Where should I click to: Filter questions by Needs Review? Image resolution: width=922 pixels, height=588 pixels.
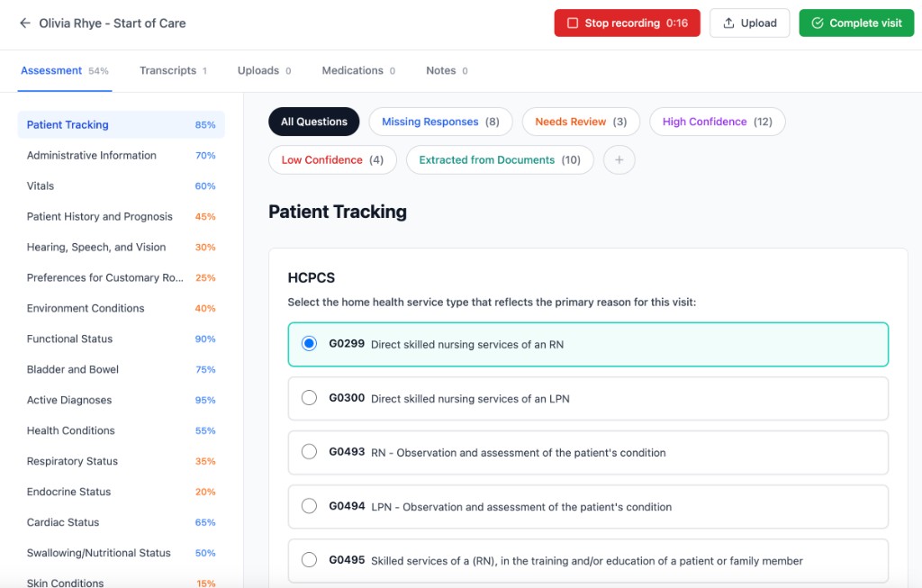pyautogui.click(x=581, y=122)
